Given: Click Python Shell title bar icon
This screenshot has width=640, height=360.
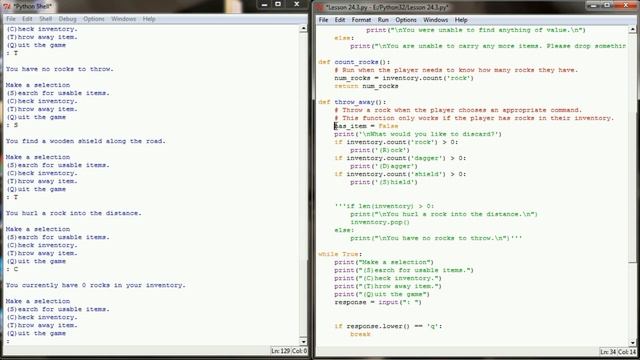Looking at the screenshot, I should pyautogui.click(x=7, y=7).
